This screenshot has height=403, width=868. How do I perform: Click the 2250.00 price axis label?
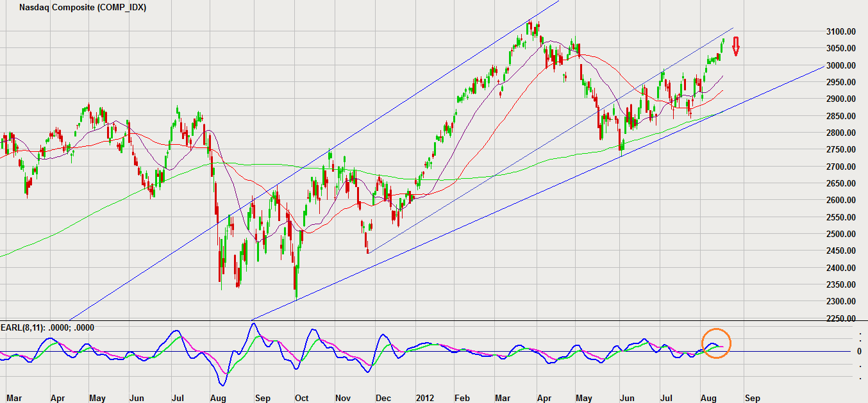click(x=839, y=318)
